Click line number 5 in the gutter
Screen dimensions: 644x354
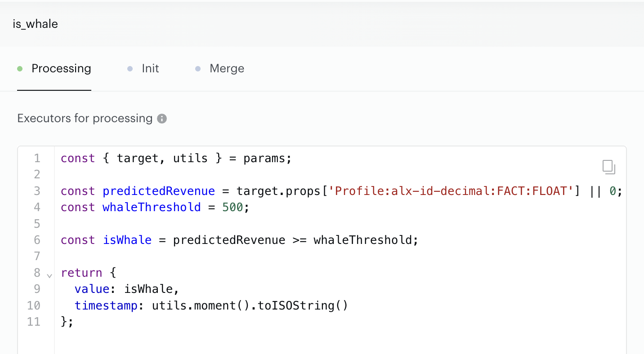[x=37, y=224]
